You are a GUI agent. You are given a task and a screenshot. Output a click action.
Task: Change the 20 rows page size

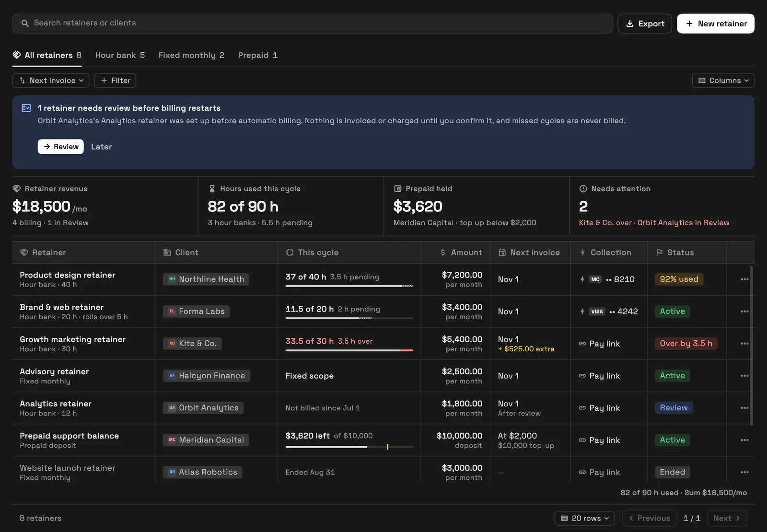pos(584,518)
